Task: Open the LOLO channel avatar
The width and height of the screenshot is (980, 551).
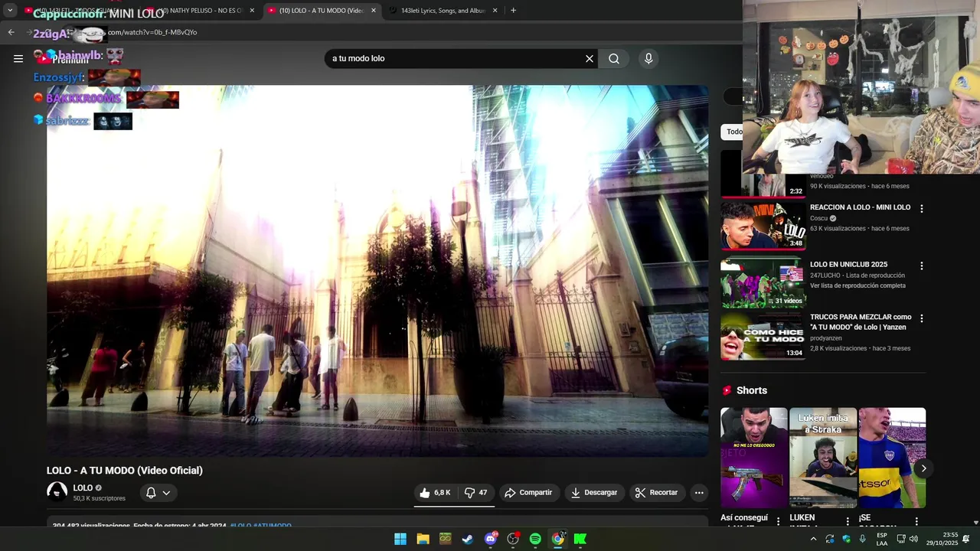Action: tap(57, 492)
